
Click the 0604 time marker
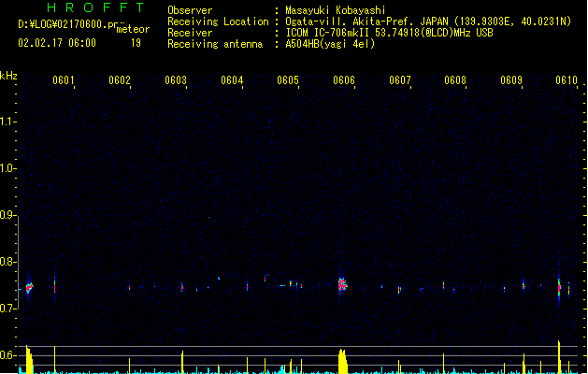click(x=232, y=80)
